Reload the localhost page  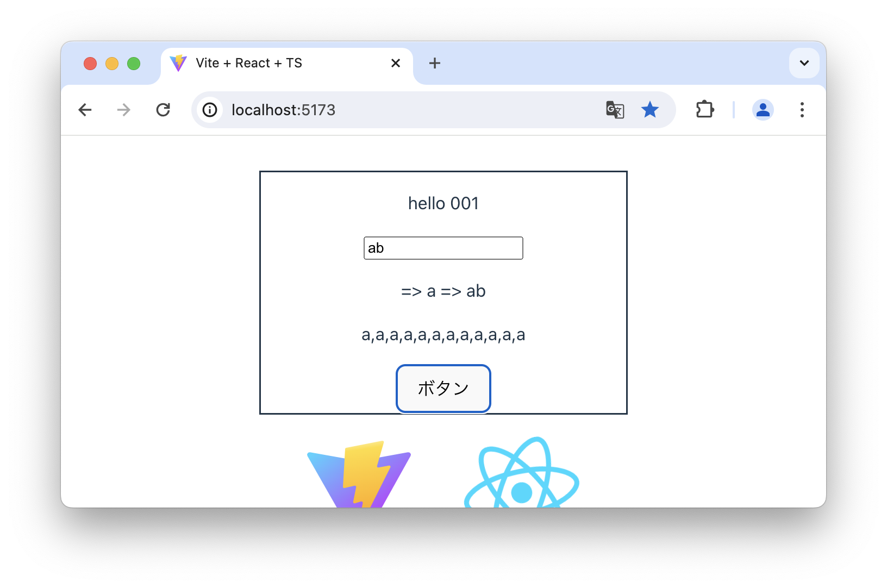(163, 110)
